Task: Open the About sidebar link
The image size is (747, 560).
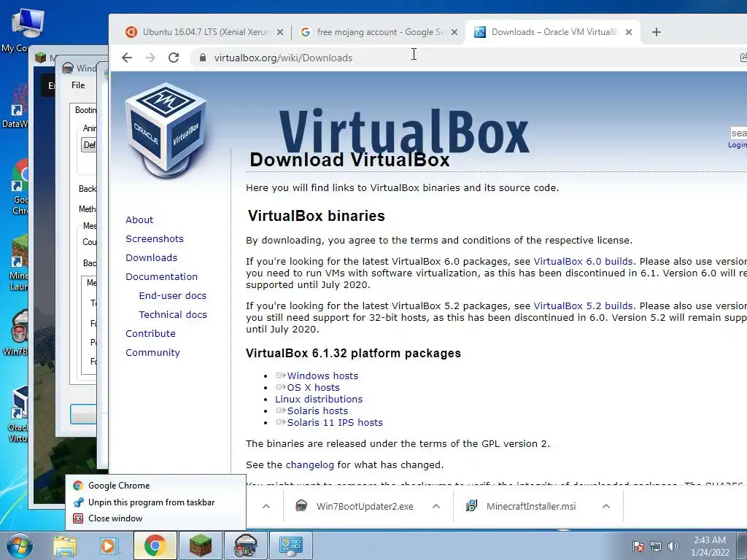Action: [x=139, y=219]
